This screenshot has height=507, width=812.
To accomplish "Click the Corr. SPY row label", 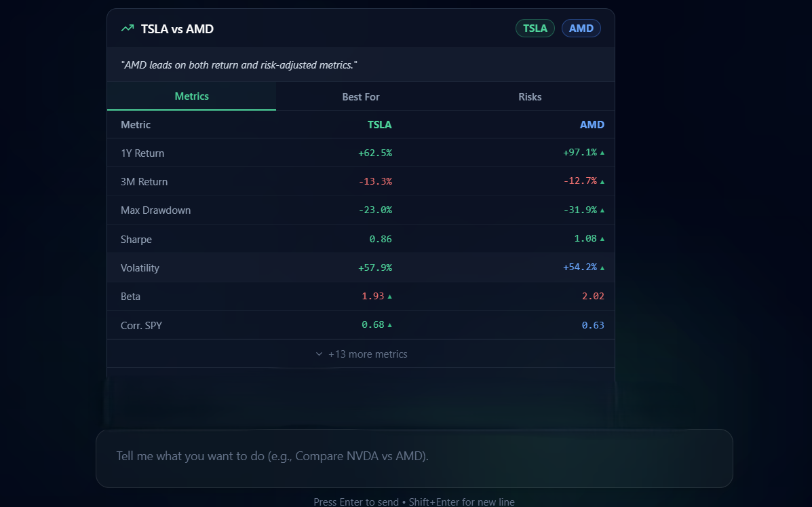I will click(x=141, y=326).
